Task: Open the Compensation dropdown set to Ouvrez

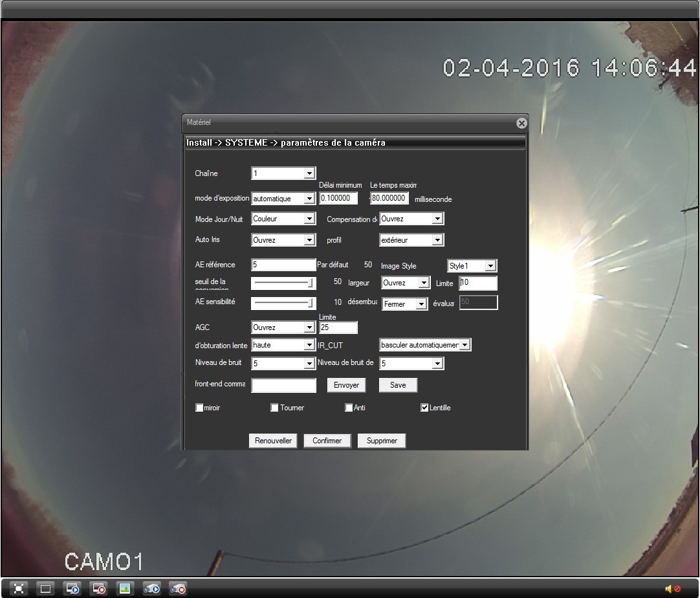Action: click(411, 219)
